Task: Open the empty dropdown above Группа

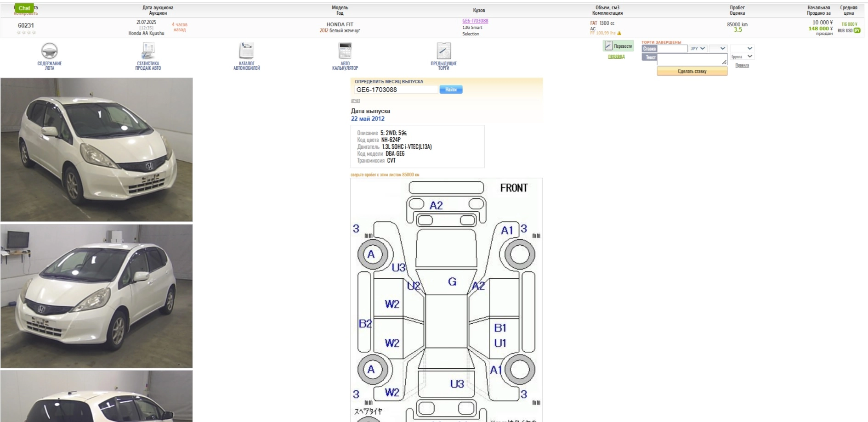Action: pyautogui.click(x=742, y=48)
